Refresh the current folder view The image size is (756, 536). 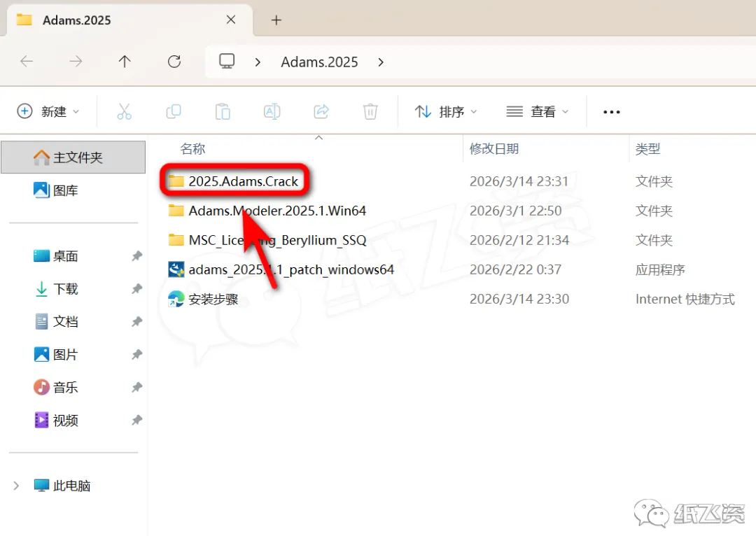(174, 61)
